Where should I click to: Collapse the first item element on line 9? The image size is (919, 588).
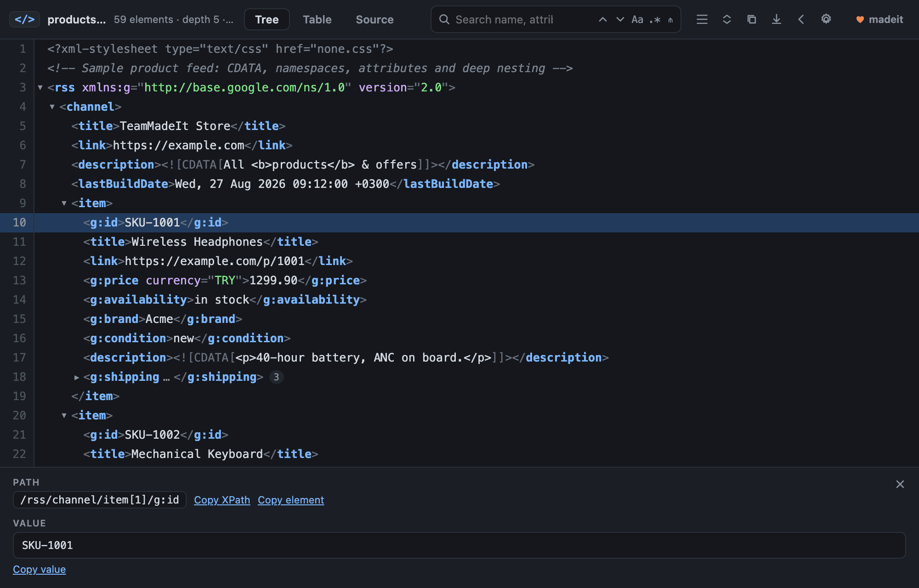coord(64,203)
